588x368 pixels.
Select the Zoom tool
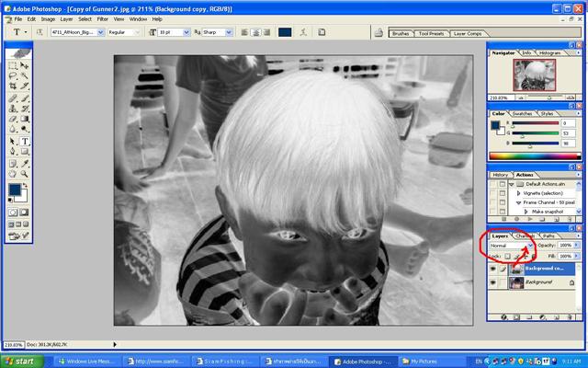click(x=25, y=174)
